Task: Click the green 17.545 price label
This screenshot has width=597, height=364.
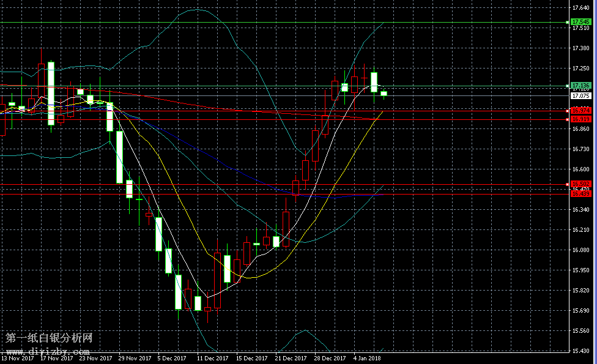Action: [x=580, y=22]
